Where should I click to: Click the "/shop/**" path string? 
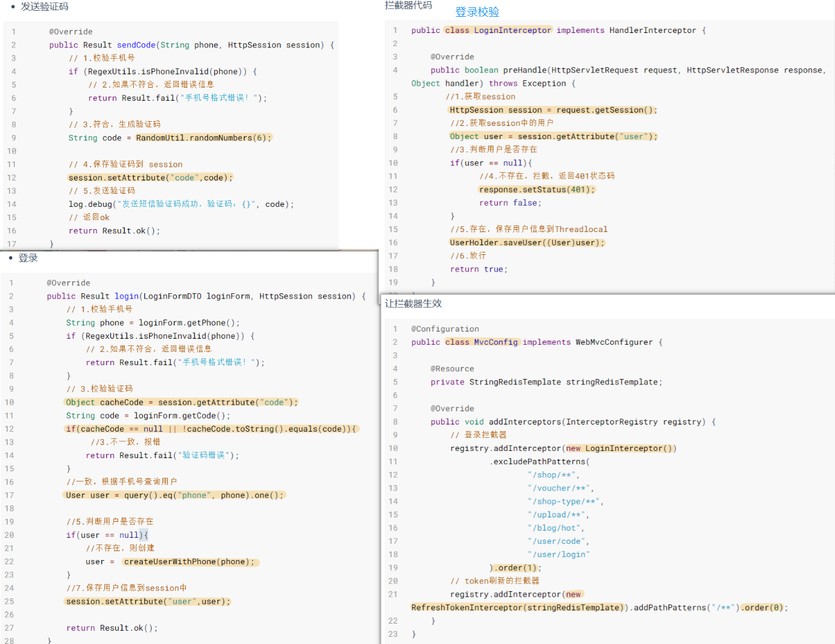coord(553,475)
